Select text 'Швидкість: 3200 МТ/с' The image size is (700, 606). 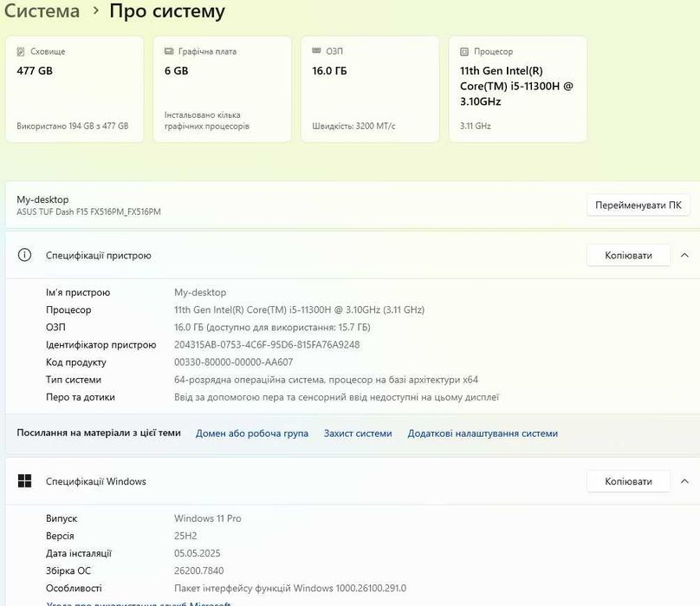pyautogui.click(x=353, y=126)
